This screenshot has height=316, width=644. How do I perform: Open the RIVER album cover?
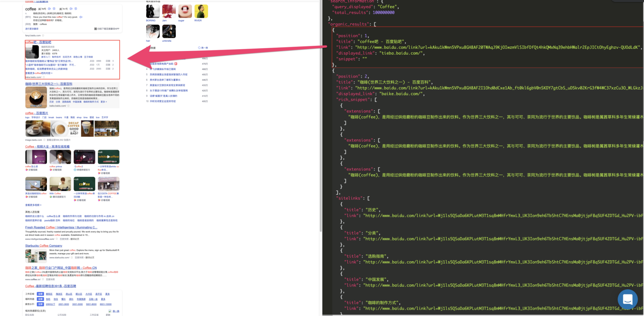[x=201, y=11]
